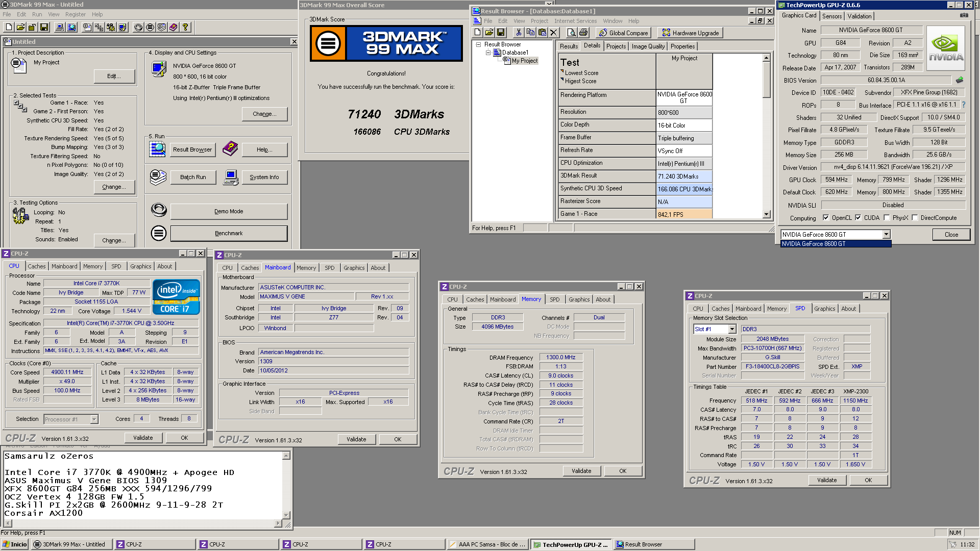Image resolution: width=980 pixels, height=551 pixels.
Task: Click Validate in CPU-Z SPD window
Action: [x=827, y=480]
